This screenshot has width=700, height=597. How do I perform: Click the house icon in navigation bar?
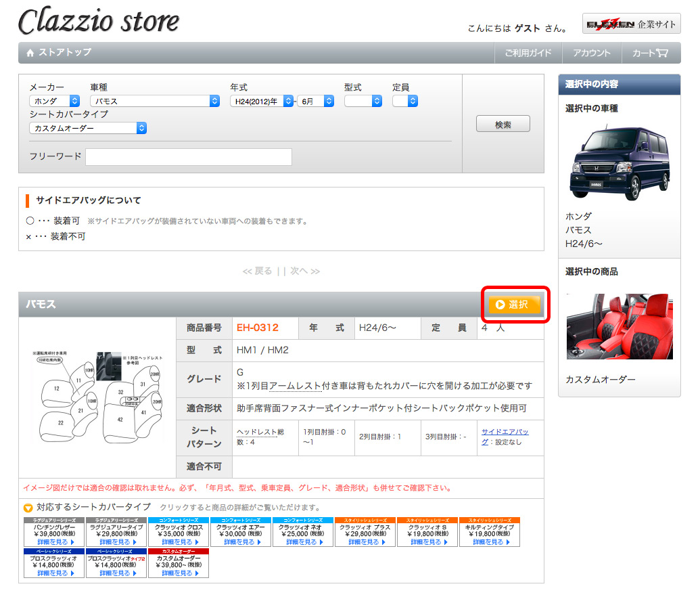pos(30,53)
